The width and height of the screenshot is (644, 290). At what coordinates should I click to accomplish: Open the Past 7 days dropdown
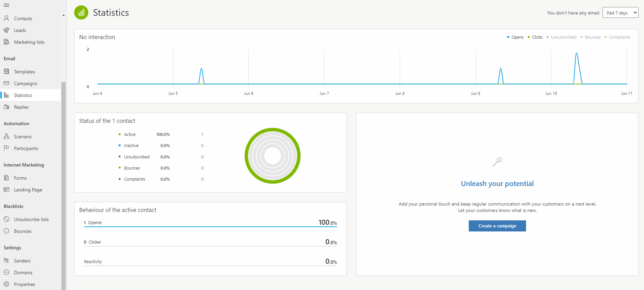point(620,13)
